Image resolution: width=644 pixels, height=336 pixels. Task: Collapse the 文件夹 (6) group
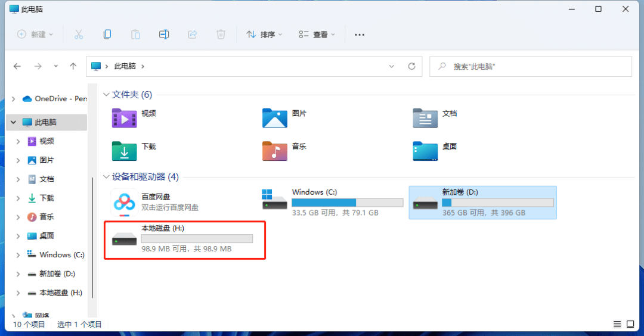click(x=106, y=95)
